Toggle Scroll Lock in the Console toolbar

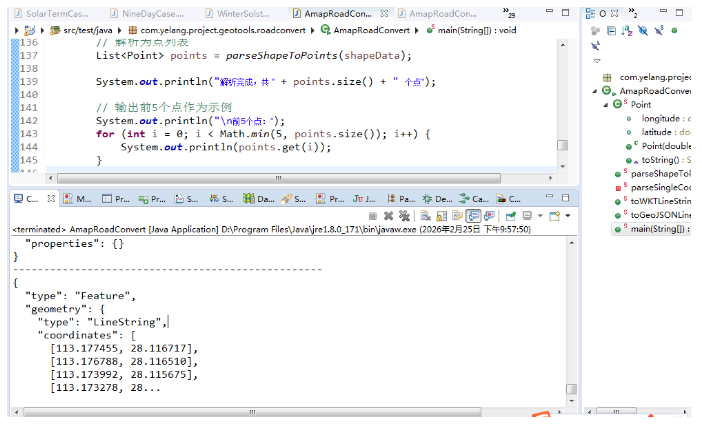point(441,216)
